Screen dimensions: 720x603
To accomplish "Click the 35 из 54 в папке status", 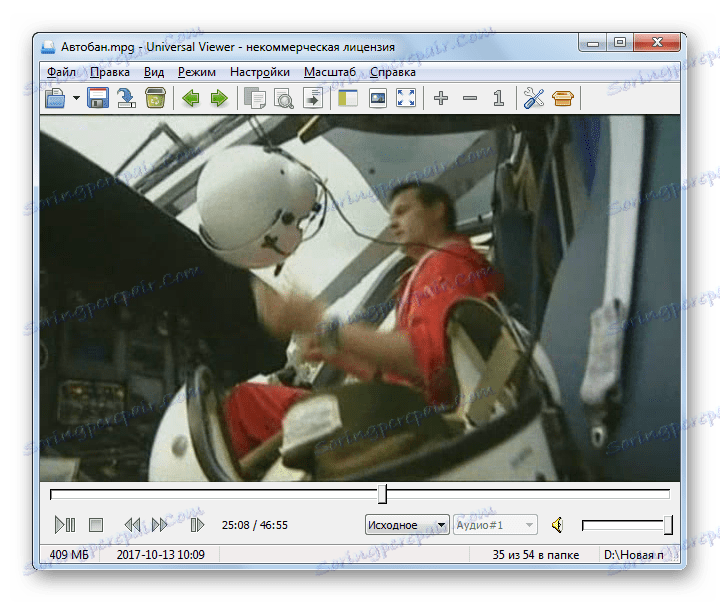I will (x=535, y=555).
